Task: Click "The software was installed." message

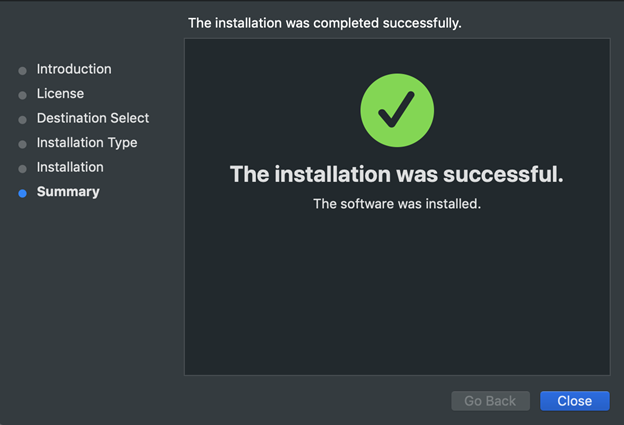Action: pyautogui.click(x=397, y=204)
